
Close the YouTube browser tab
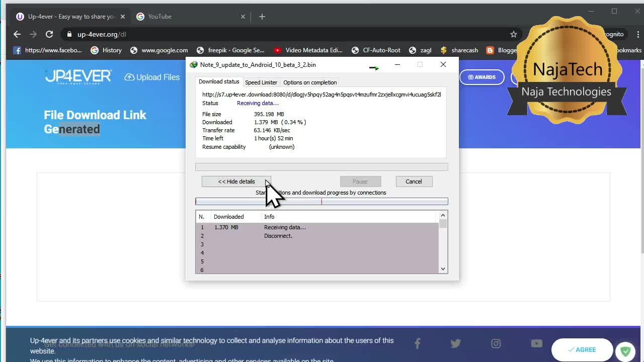point(243,17)
